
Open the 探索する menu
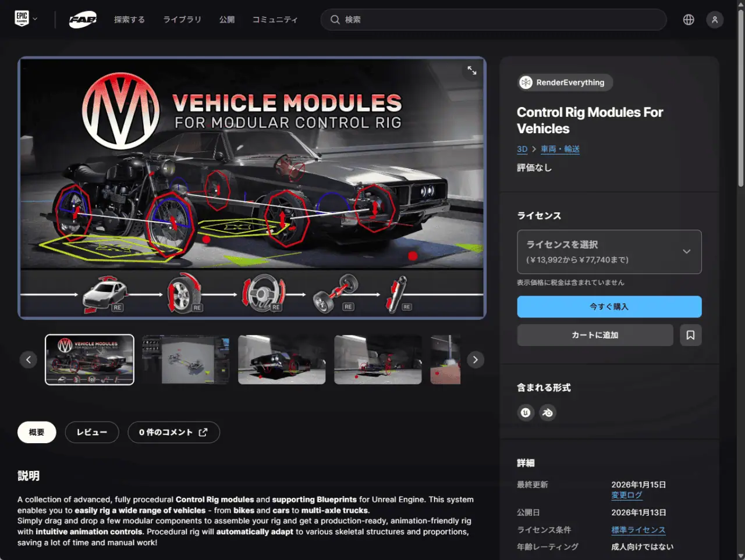pyautogui.click(x=129, y=20)
